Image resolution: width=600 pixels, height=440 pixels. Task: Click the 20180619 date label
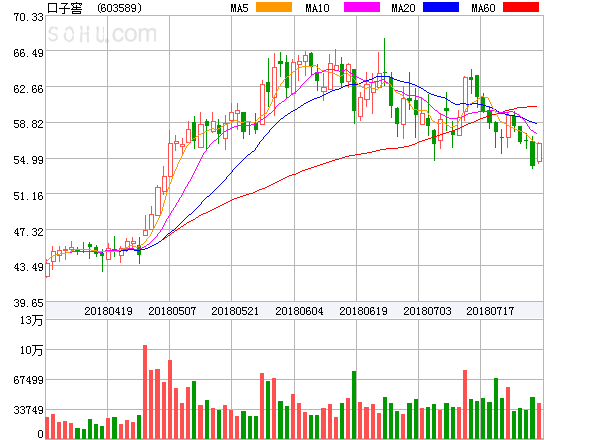pos(363,311)
